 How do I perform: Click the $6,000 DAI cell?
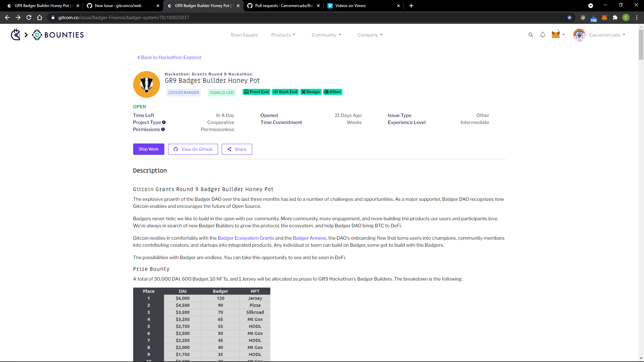183,298
